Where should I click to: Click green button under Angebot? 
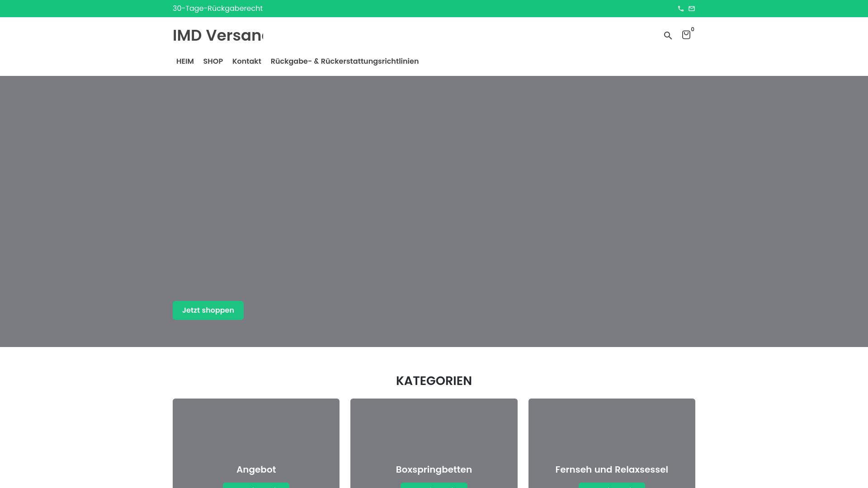[x=256, y=485]
